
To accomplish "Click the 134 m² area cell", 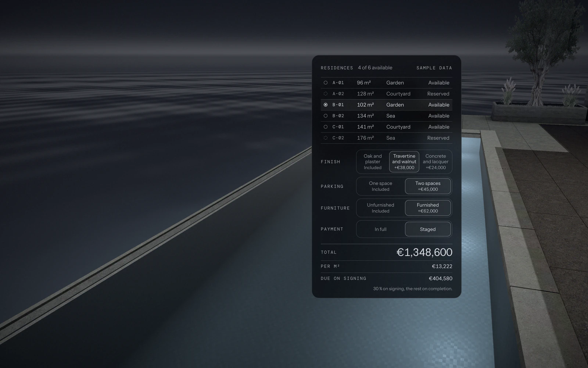I will tap(365, 116).
